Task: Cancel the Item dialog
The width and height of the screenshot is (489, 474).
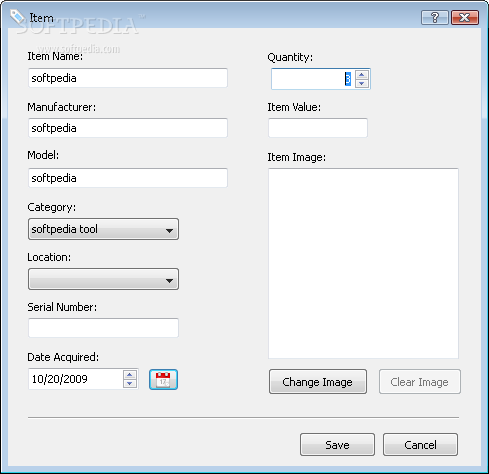Action: (x=420, y=445)
